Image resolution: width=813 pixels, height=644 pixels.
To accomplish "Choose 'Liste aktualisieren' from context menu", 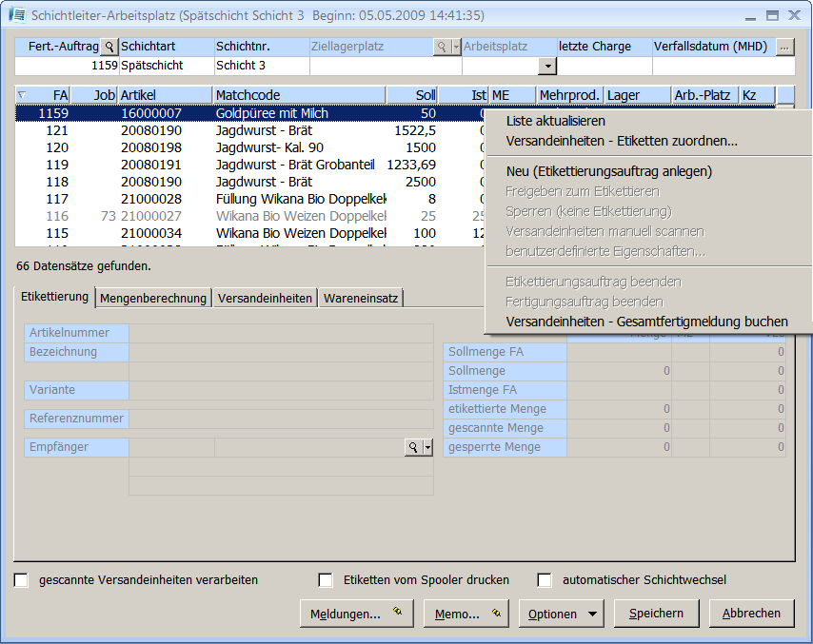I will tap(555, 121).
